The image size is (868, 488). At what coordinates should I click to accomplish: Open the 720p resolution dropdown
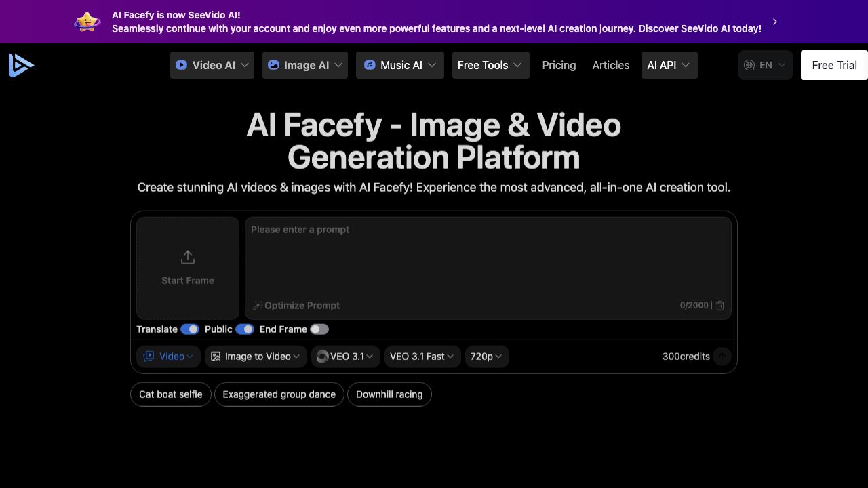(x=487, y=357)
